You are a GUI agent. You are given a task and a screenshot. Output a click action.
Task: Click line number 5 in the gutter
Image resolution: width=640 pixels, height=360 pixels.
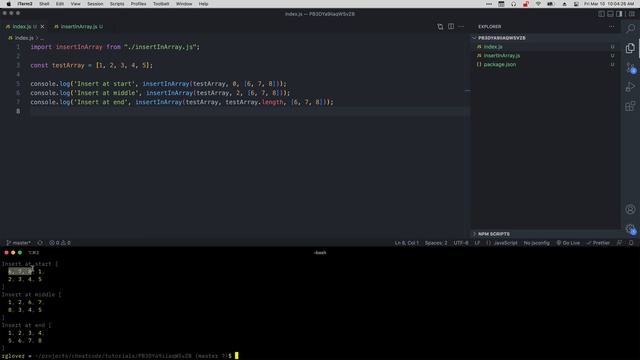pyautogui.click(x=18, y=84)
